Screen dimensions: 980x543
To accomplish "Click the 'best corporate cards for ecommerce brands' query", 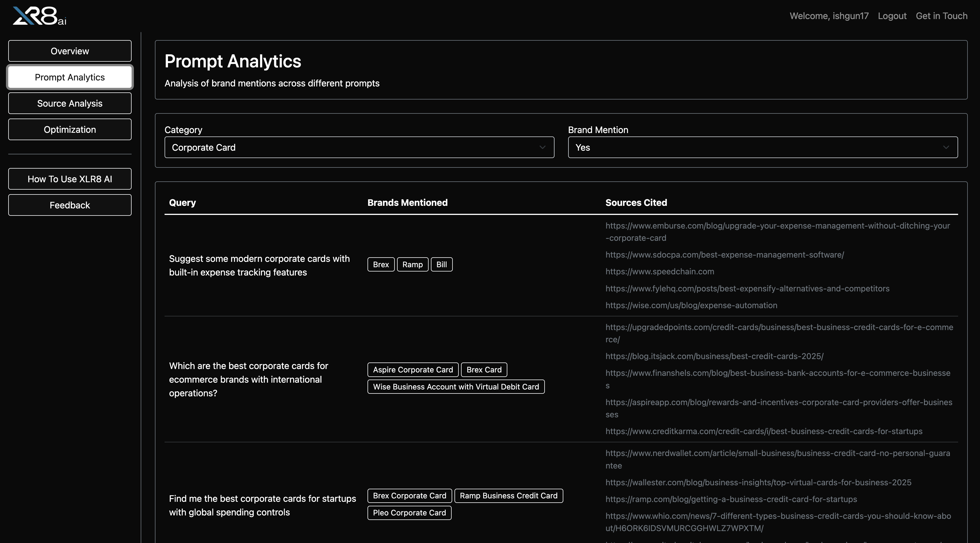I will pos(248,379).
